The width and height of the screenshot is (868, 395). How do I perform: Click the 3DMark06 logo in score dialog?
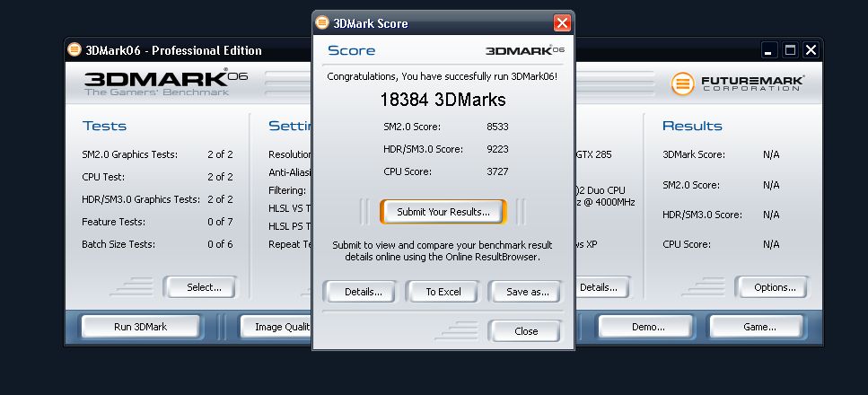coord(525,50)
